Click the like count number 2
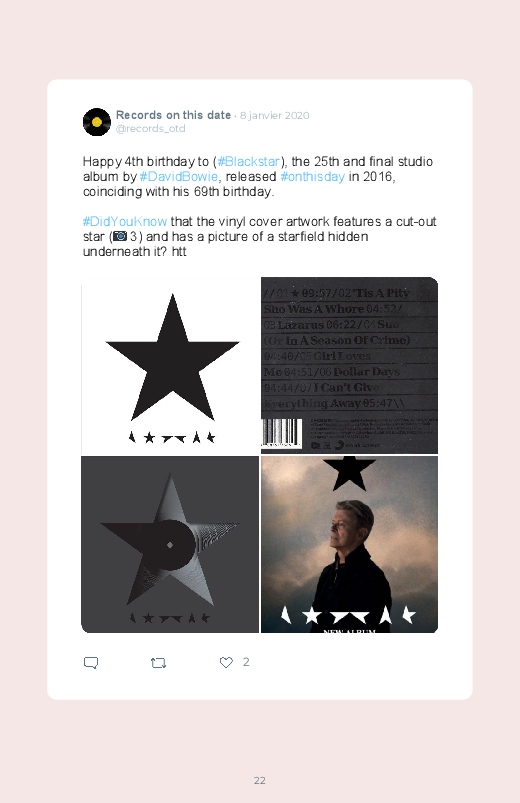 click(x=246, y=662)
